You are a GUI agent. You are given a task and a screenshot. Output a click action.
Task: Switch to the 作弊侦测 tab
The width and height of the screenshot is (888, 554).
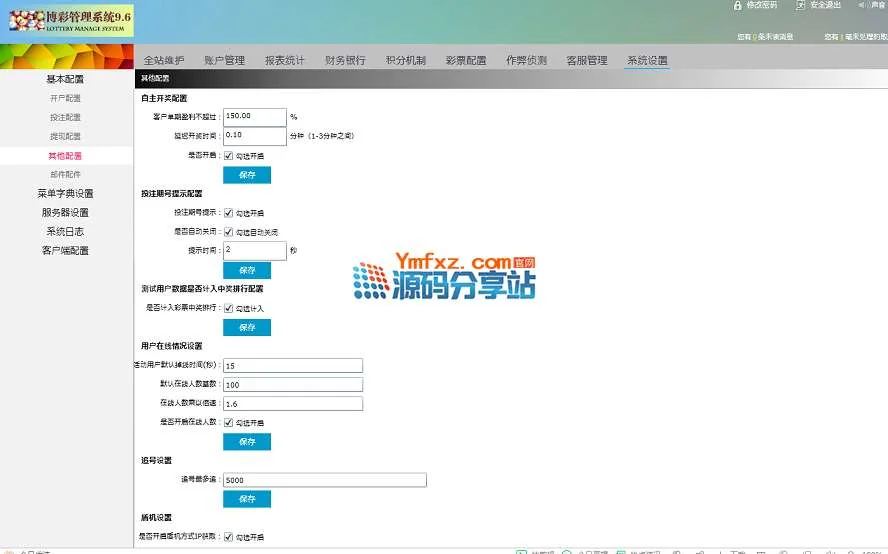point(526,60)
